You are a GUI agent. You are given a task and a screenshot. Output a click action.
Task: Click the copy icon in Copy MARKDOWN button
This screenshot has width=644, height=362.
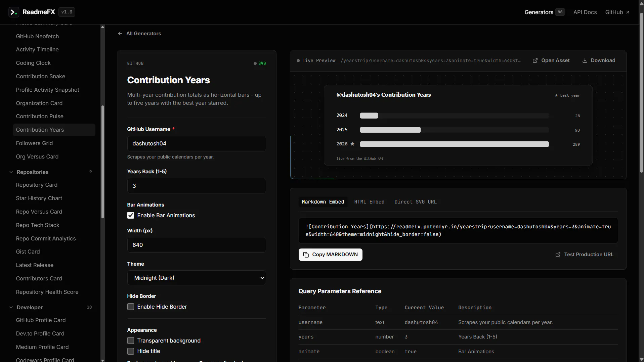(306, 255)
